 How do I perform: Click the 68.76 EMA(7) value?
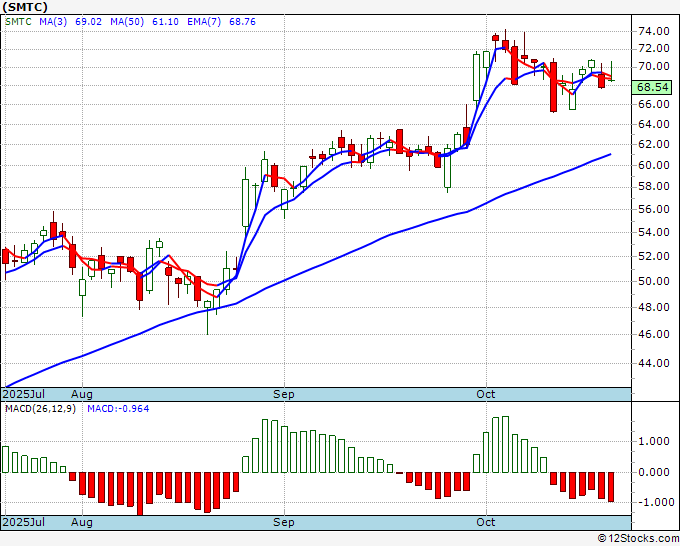click(x=242, y=22)
